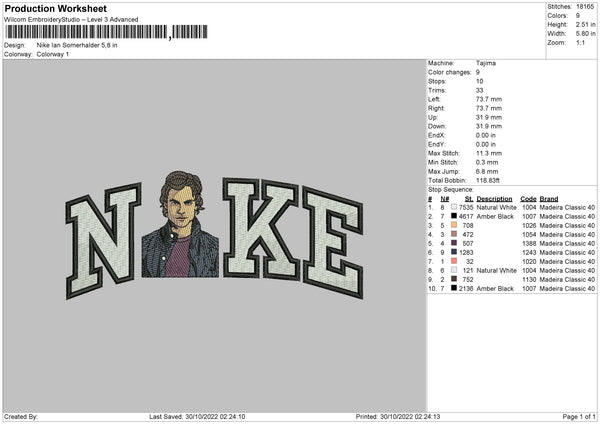The width and height of the screenshot is (600, 424).
Task: Click the 'Stop Sequence:' label
Action: (451, 190)
